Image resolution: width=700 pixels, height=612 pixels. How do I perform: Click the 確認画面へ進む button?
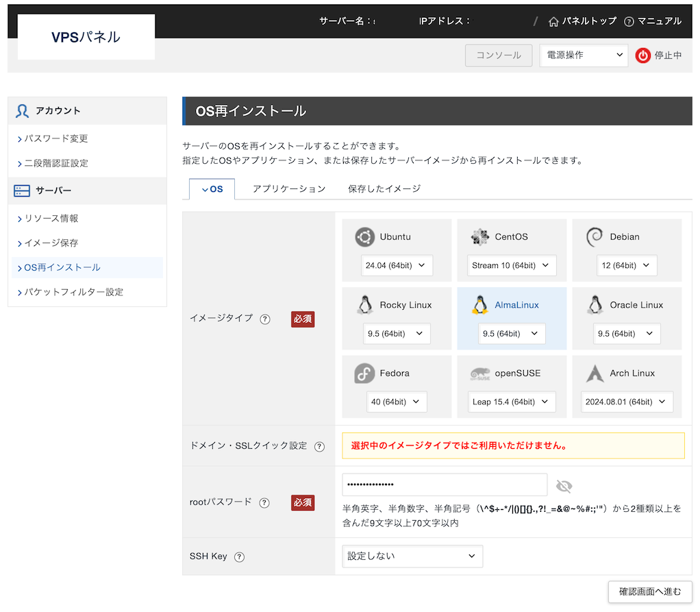click(x=650, y=591)
